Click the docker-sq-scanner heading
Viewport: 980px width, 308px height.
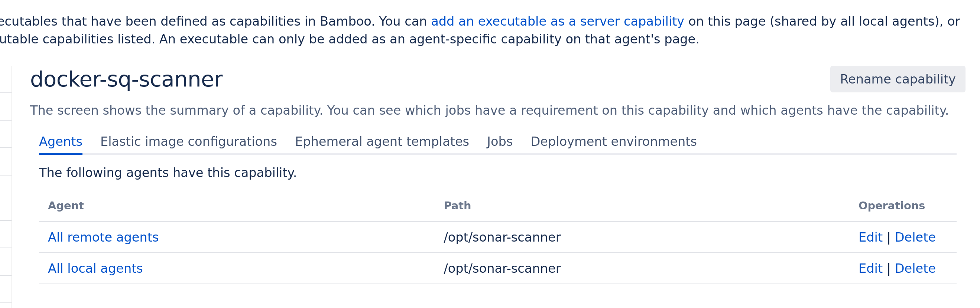tap(126, 79)
